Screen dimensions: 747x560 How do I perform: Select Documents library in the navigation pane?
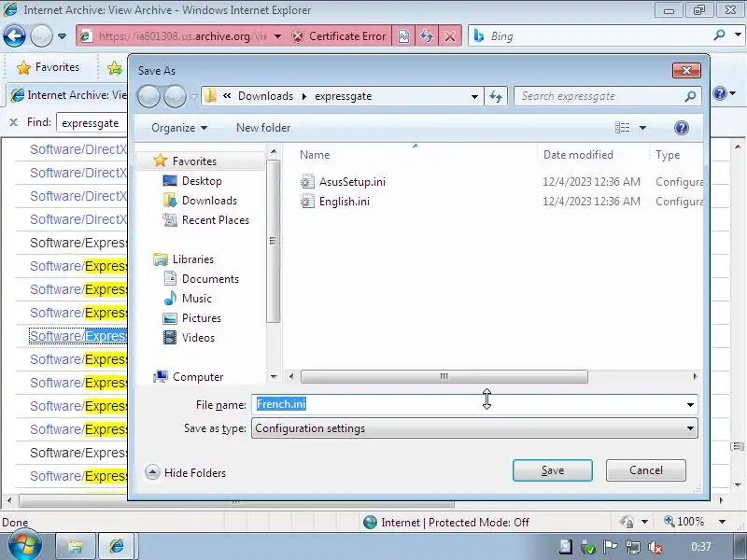tap(210, 278)
